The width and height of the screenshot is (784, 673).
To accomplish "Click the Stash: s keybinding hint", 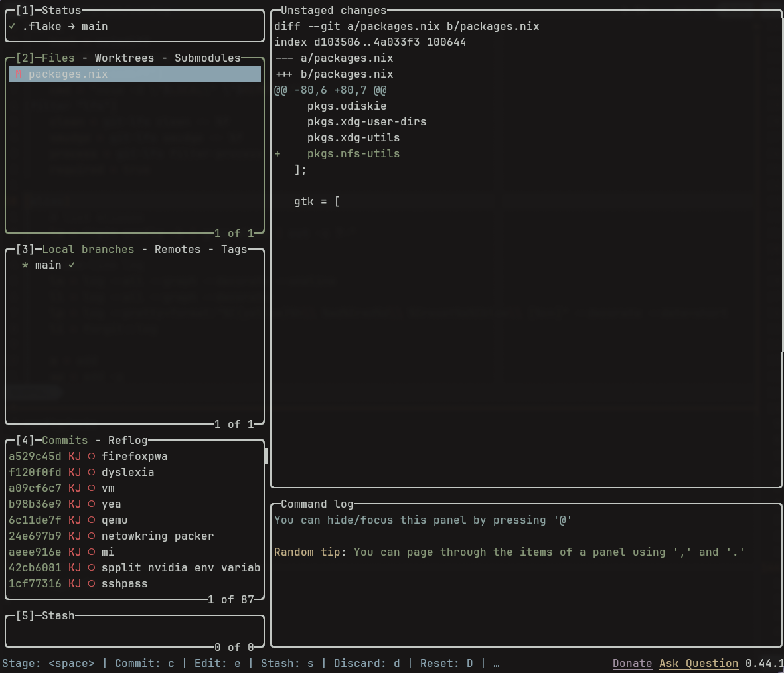I will (x=287, y=664).
